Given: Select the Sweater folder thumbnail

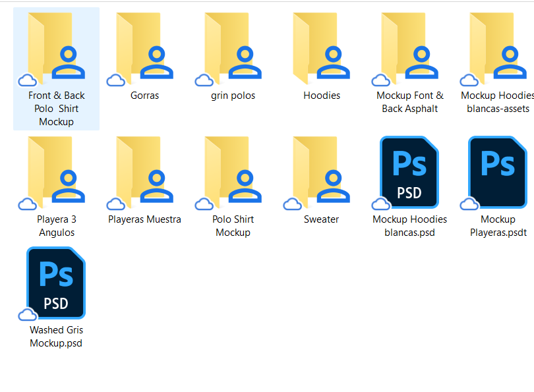Looking at the screenshot, I should pos(321,170).
